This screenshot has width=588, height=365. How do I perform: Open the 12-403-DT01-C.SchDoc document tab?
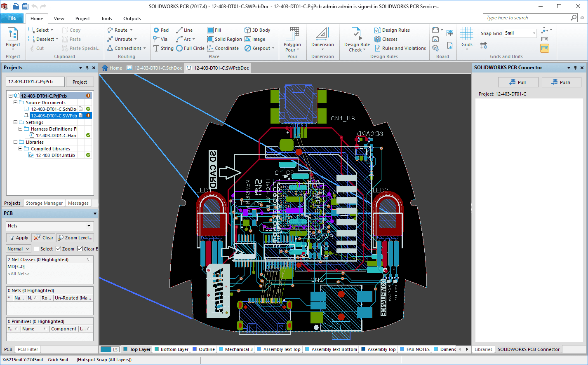point(154,68)
